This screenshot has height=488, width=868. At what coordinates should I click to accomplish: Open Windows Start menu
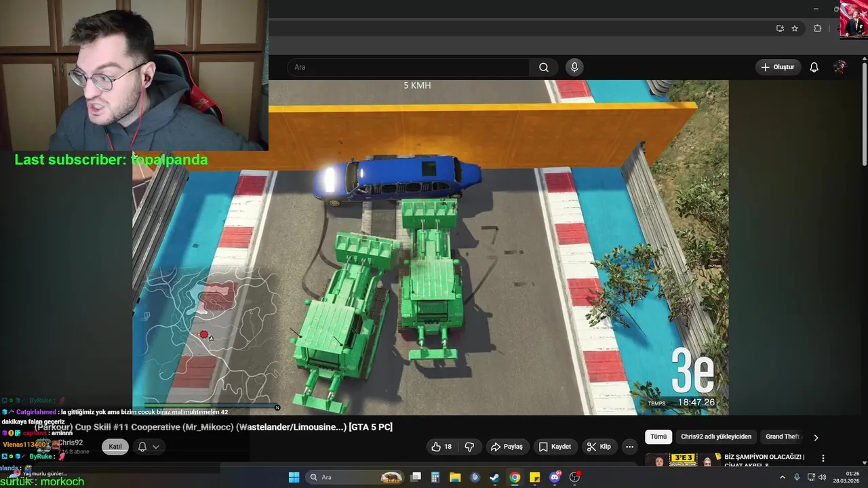tap(294, 477)
